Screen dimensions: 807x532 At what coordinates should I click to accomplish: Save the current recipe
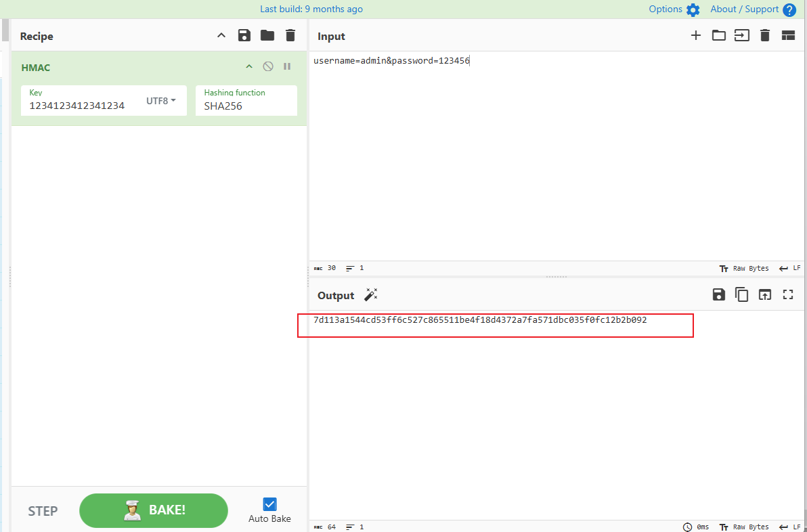click(x=244, y=35)
